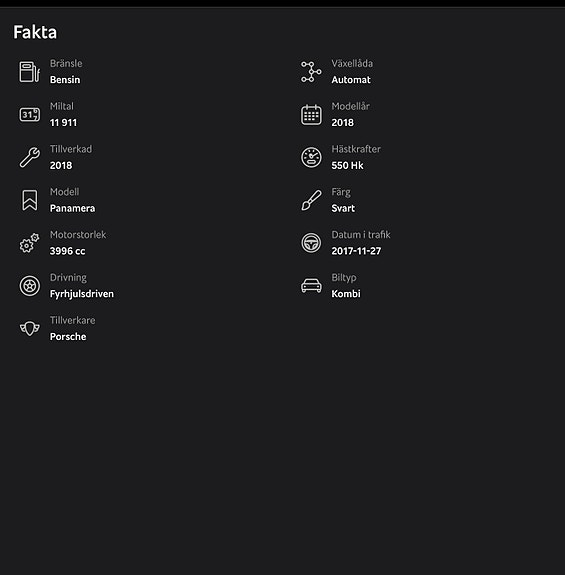This screenshot has width=565, height=575.
Task: Click the Fakta section heading
Action: [35, 32]
